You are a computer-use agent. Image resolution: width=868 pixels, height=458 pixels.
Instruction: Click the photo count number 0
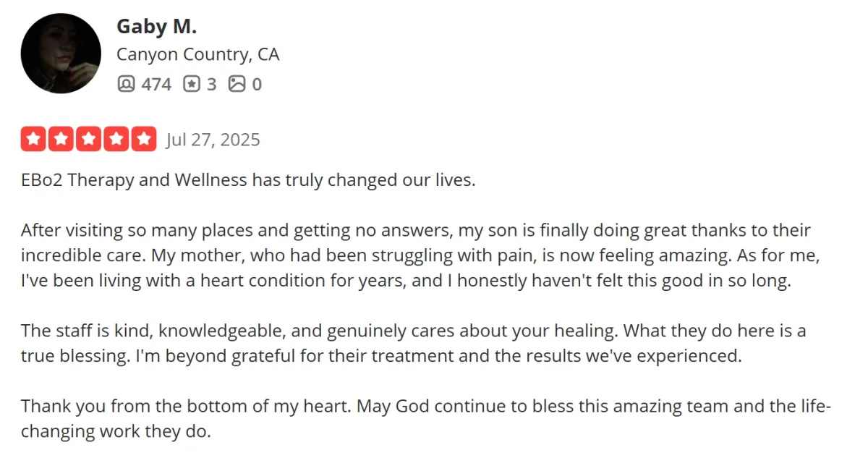coord(256,85)
